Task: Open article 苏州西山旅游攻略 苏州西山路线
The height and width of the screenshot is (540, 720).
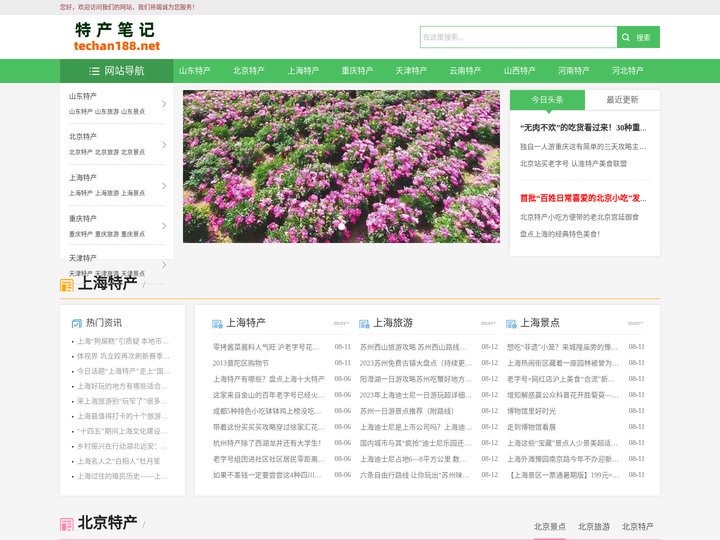Action: (x=413, y=347)
